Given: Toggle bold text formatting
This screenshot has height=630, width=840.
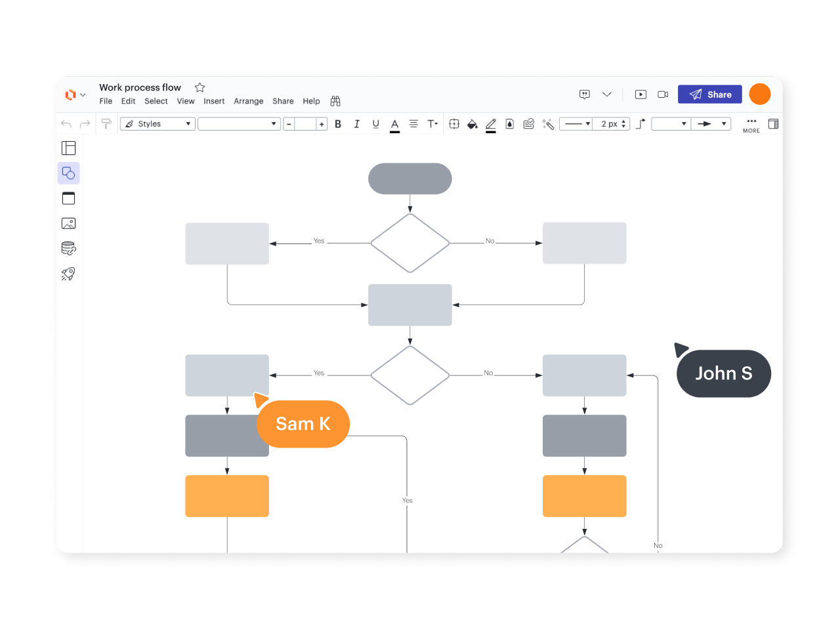Looking at the screenshot, I should click(x=338, y=124).
